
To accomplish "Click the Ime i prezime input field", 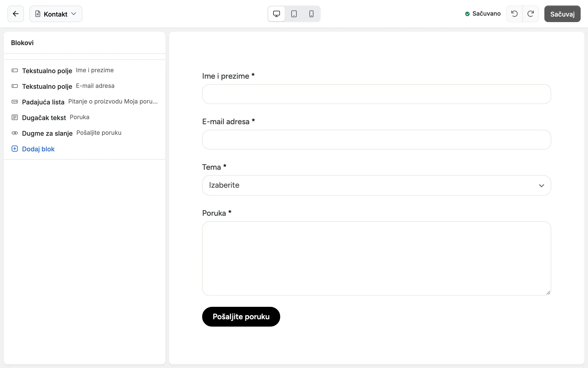I will [376, 94].
